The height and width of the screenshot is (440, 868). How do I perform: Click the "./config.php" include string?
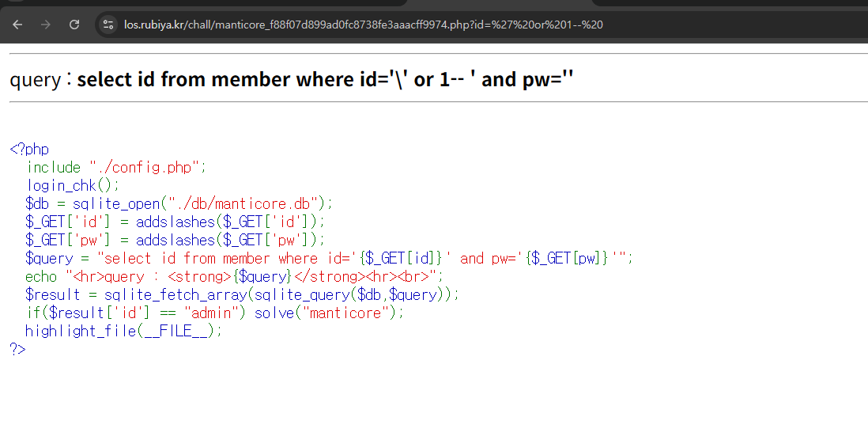click(x=147, y=167)
